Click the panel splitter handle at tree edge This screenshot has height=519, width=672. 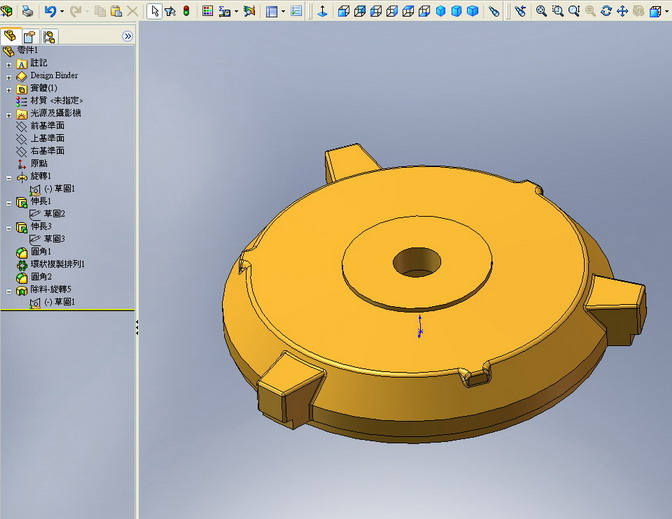click(137, 327)
